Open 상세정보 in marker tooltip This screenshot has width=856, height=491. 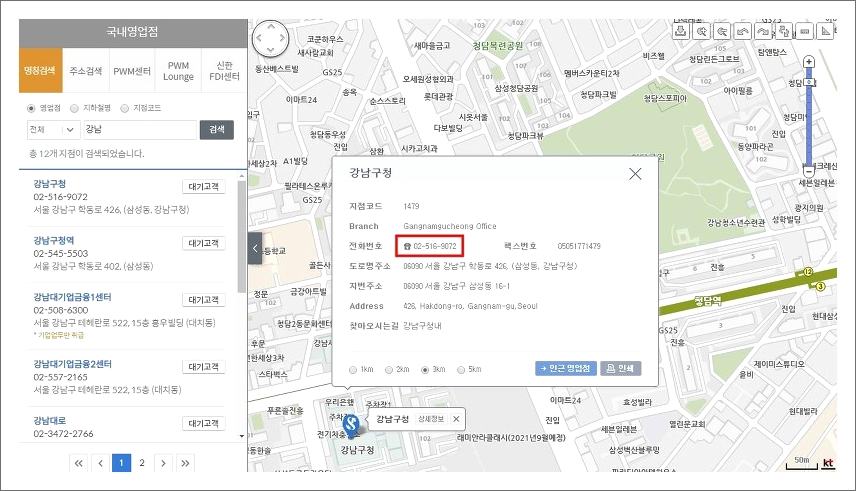click(431, 419)
